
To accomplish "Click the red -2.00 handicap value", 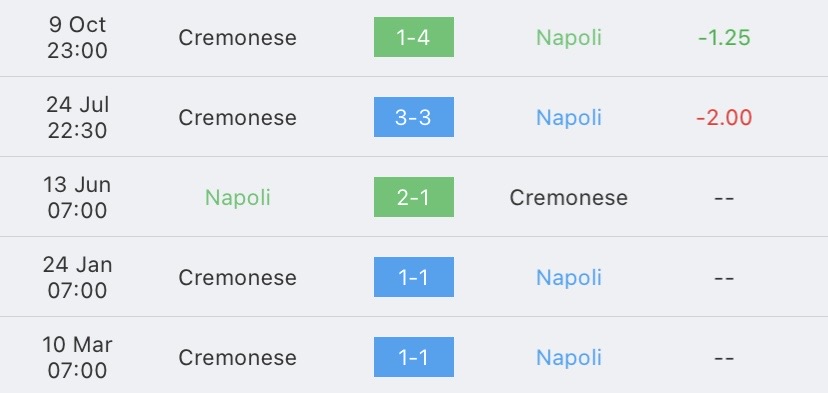I will pos(724,117).
